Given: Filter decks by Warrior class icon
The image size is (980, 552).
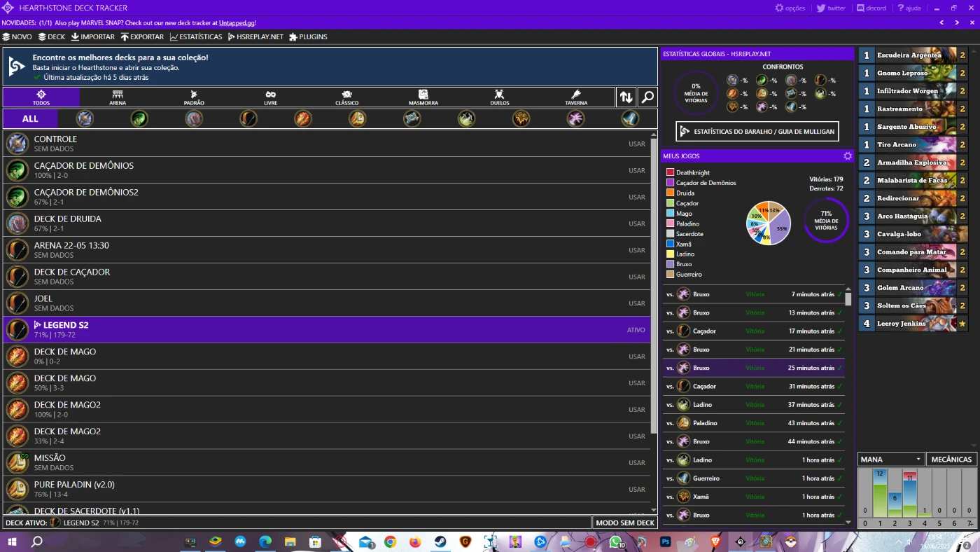Looking at the screenshot, I should [631, 118].
